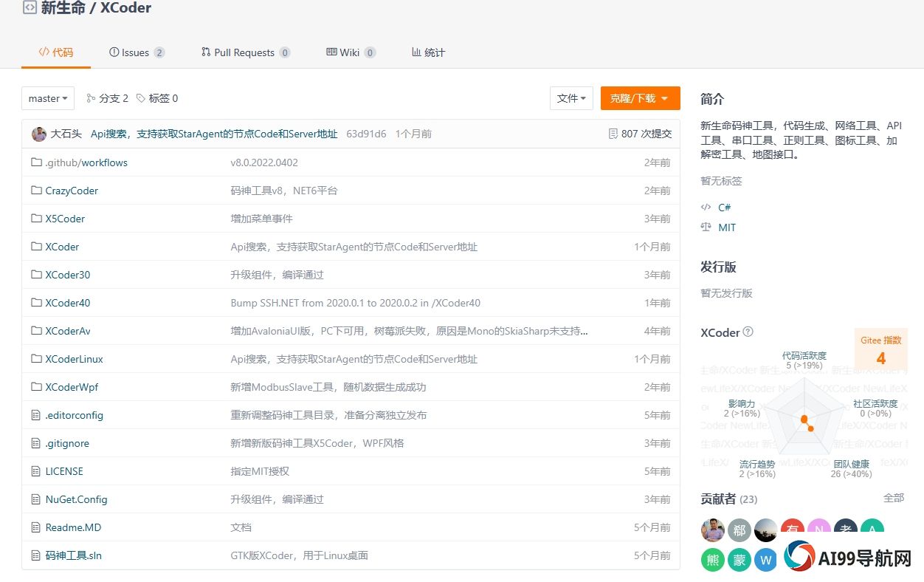Open the MIT license link
This screenshot has width=924, height=582.
pos(727,227)
